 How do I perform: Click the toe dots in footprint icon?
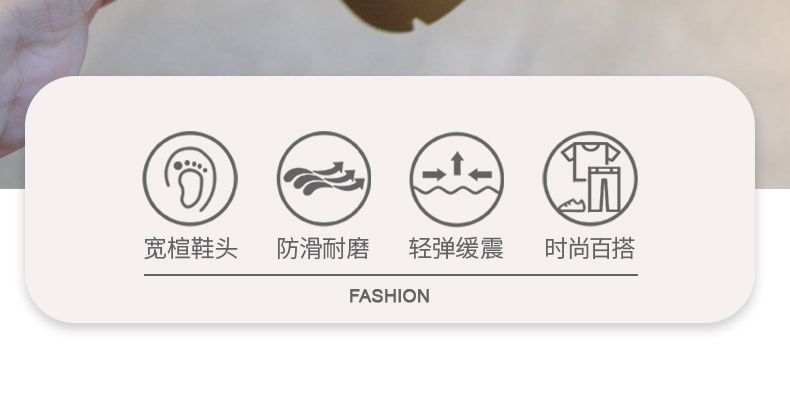tap(190, 166)
